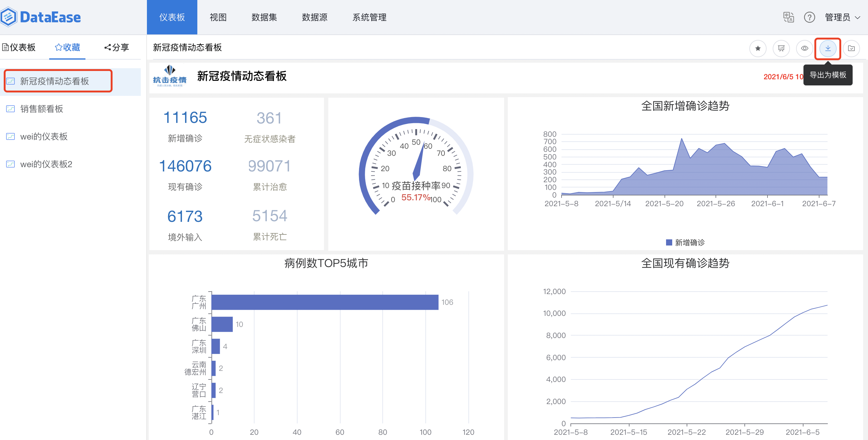The height and width of the screenshot is (440, 868).
Task: Toggle the eye preview toolbar icon
Action: [x=804, y=49]
